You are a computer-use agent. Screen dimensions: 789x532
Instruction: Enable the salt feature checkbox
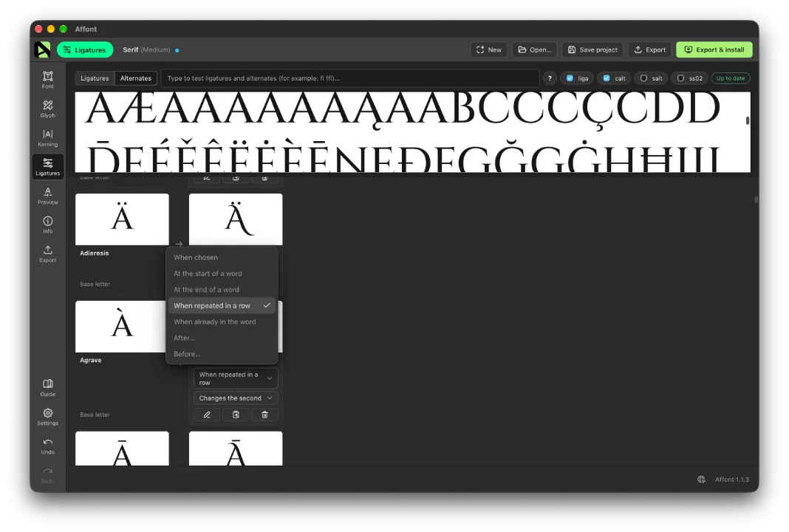point(643,78)
